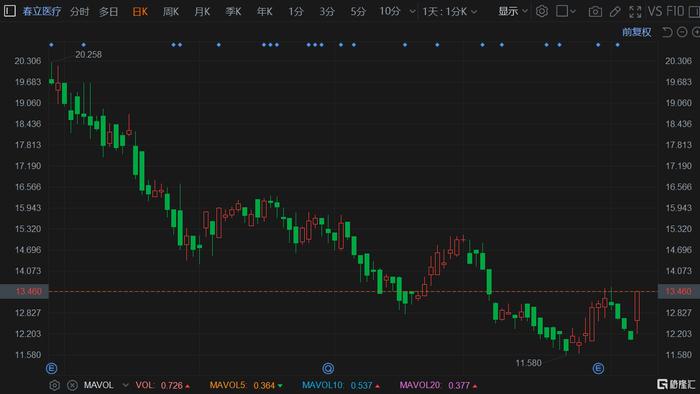Click the undo arrow near 前复权
700x394 pixels.
click(667, 32)
